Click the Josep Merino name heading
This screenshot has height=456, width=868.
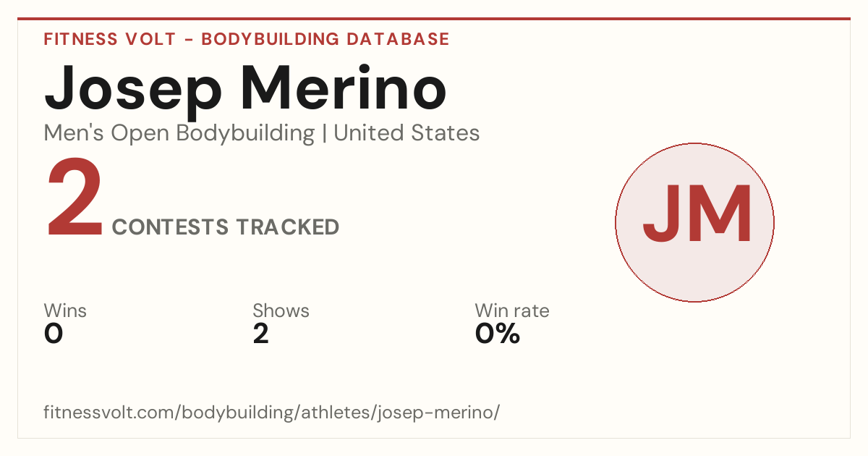[x=245, y=89]
